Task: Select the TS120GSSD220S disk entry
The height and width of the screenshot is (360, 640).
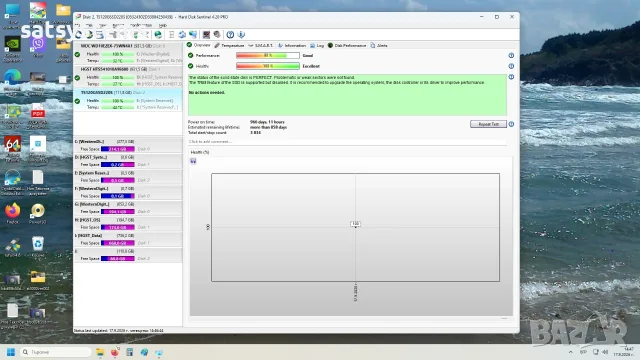Action: (x=128, y=100)
